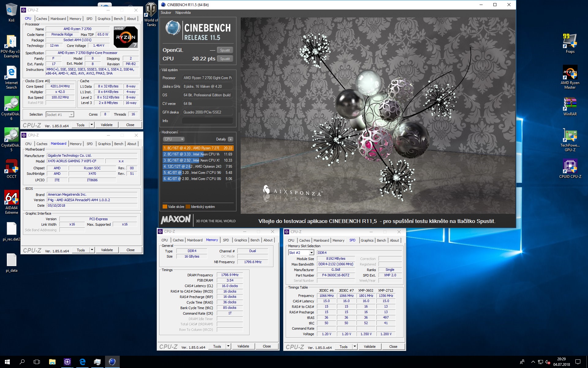This screenshot has width=588, height=368.
Task: Click the 1798.9 MHz DRAM Frequency value
Action: tap(230, 275)
